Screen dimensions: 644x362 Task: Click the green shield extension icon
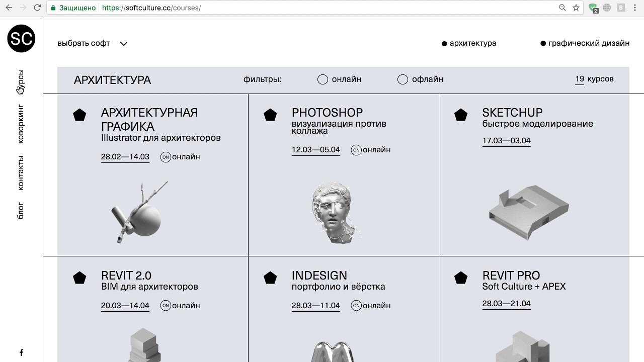594,8
